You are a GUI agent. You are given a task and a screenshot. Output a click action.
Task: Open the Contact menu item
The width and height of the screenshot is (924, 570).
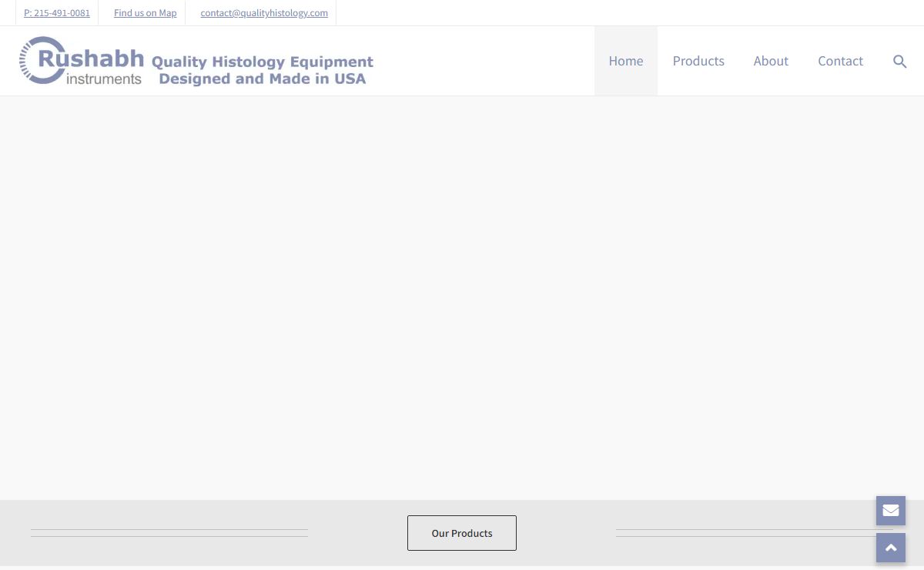click(840, 61)
